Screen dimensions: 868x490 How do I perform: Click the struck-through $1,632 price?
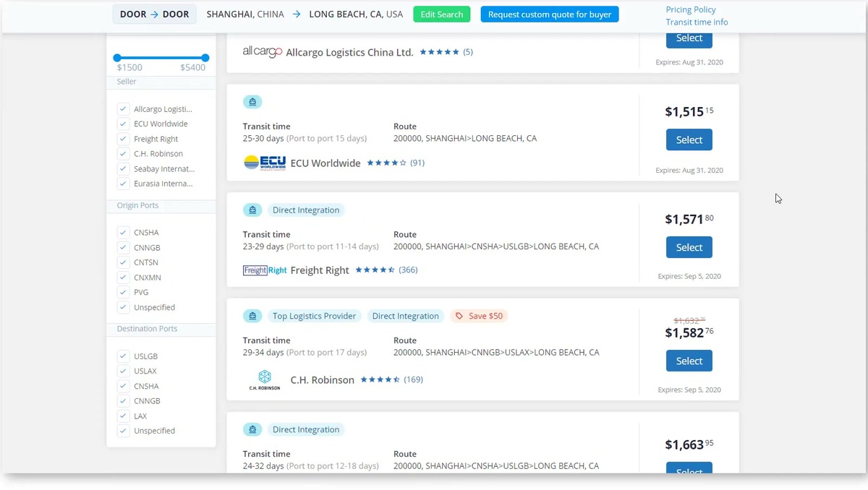point(689,321)
